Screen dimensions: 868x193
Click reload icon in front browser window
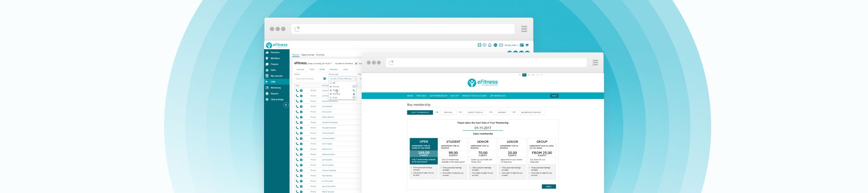pos(391,63)
